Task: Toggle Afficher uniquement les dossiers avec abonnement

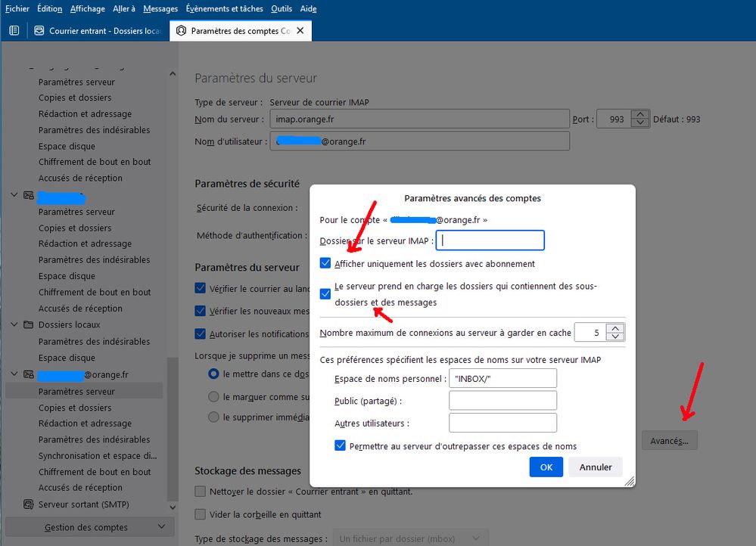Action: tap(325, 264)
